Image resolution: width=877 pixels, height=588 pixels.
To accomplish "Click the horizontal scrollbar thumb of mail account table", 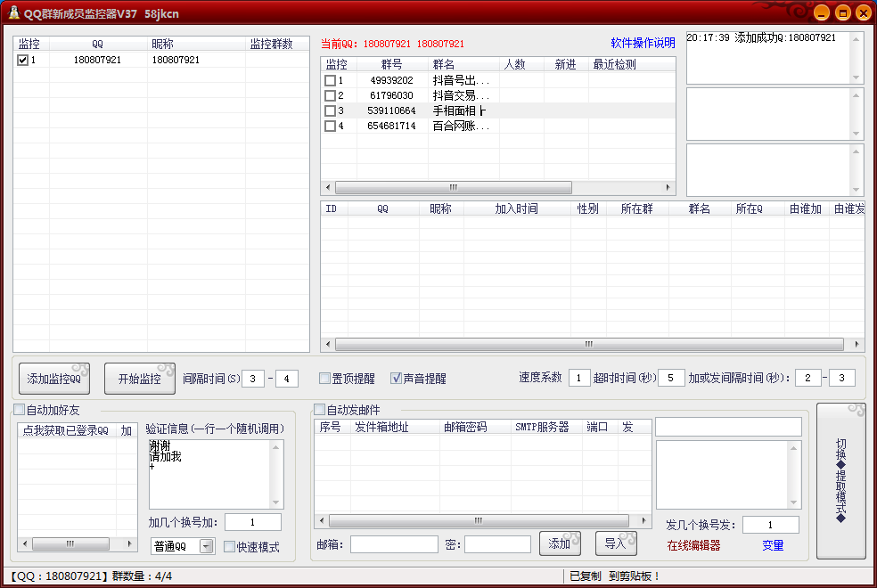I will pos(479,520).
